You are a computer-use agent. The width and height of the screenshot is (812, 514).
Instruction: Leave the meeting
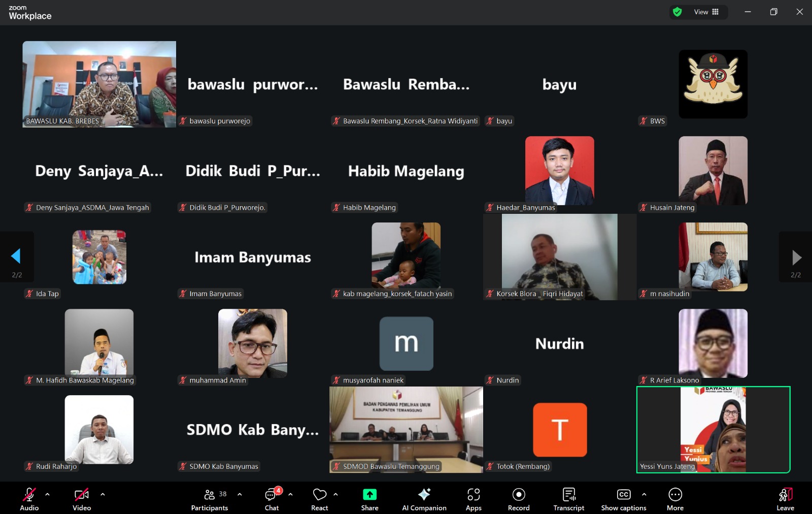point(785,499)
